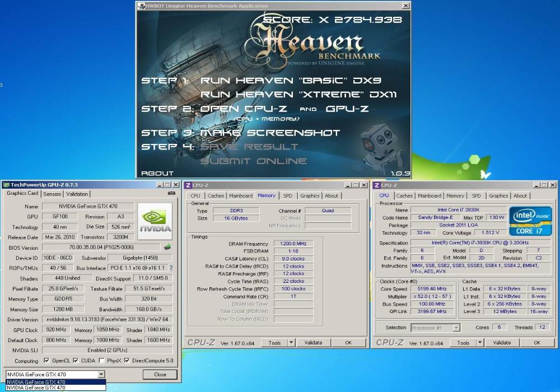
Task: Click the GPU-Z title bar icon
Action: [6, 185]
